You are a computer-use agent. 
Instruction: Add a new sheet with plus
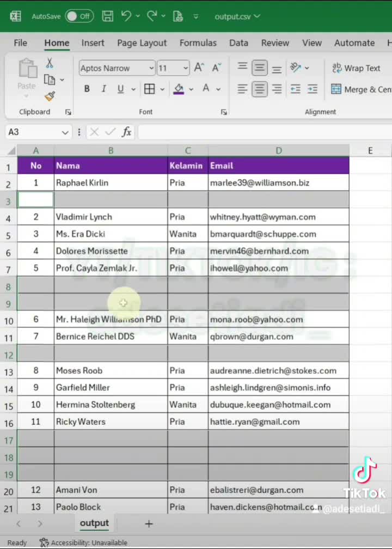click(149, 524)
